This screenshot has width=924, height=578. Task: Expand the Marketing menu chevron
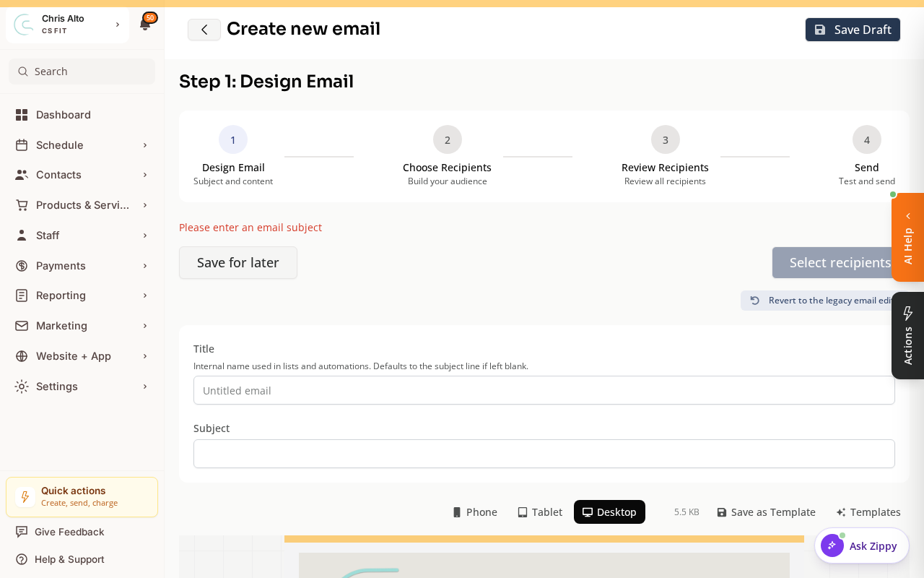click(x=145, y=326)
